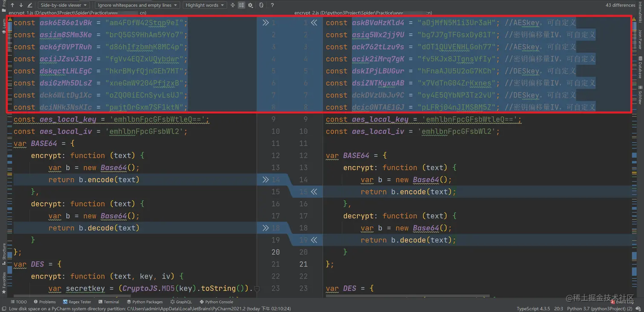
Task: Click 'return b.decode(text);' in right pane
Action: point(408,240)
